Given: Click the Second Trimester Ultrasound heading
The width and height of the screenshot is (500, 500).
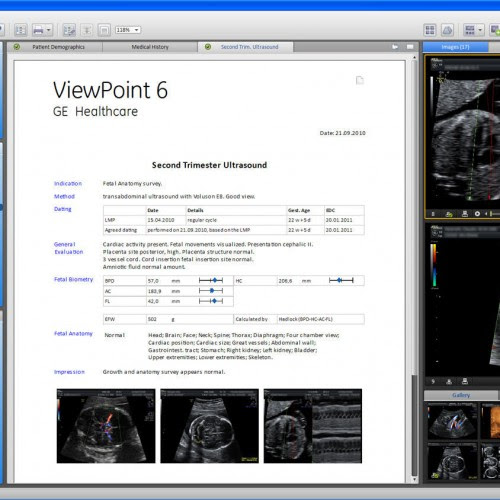Looking at the screenshot, I should click(x=209, y=165).
